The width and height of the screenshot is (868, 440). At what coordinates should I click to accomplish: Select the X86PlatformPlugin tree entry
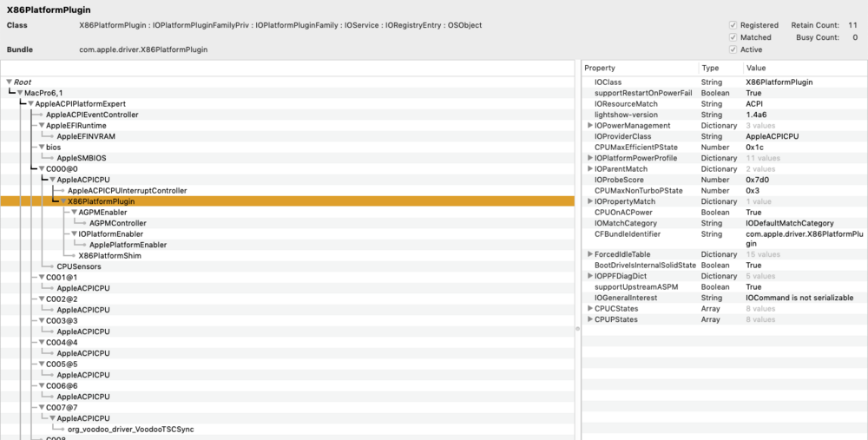101,201
